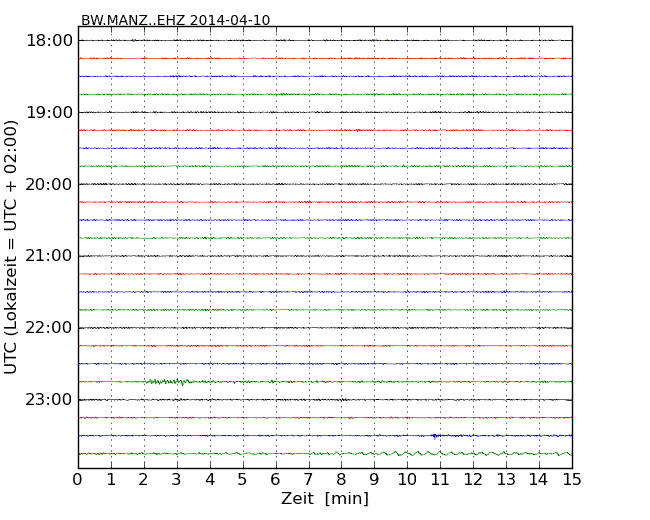
Task: Click the green trace seismic burst near minute 3
Action: [x=169, y=381]
